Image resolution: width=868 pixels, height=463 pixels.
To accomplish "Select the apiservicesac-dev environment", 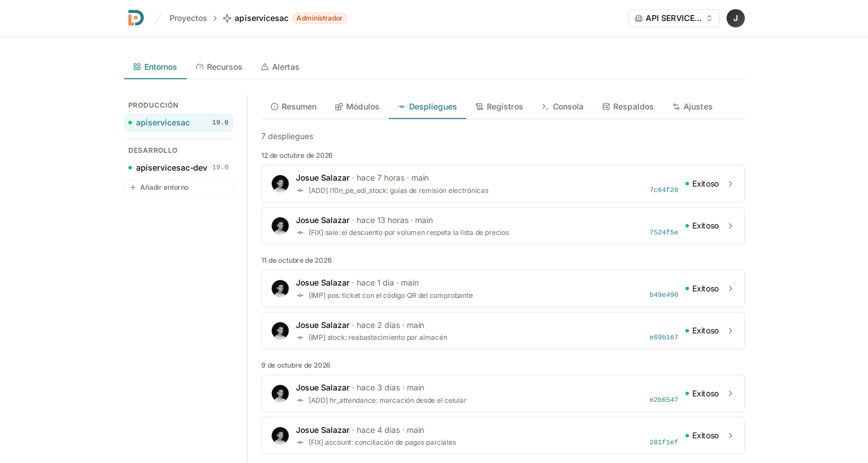I will tap(179, 168).
